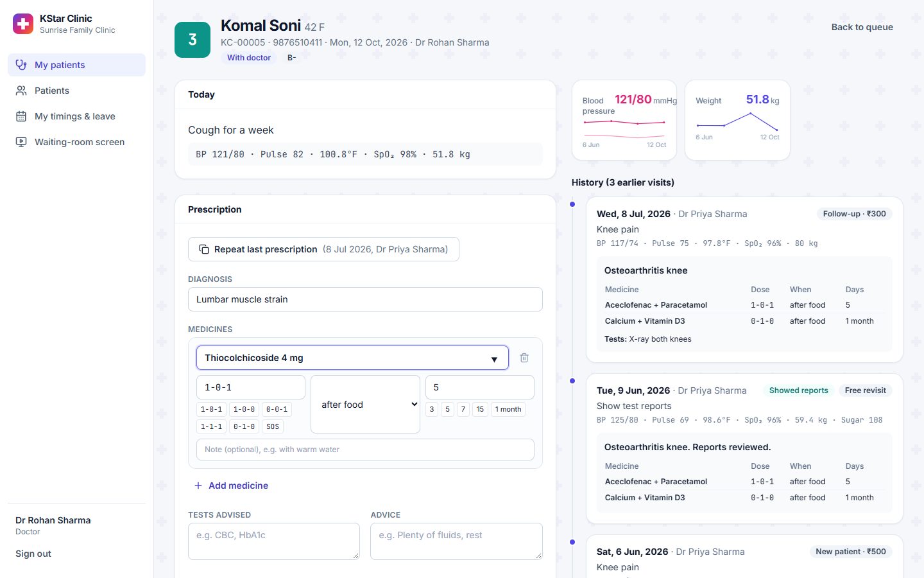Go to the Patients section
This screenshot has width=924, height=578.
click(76, 91)
